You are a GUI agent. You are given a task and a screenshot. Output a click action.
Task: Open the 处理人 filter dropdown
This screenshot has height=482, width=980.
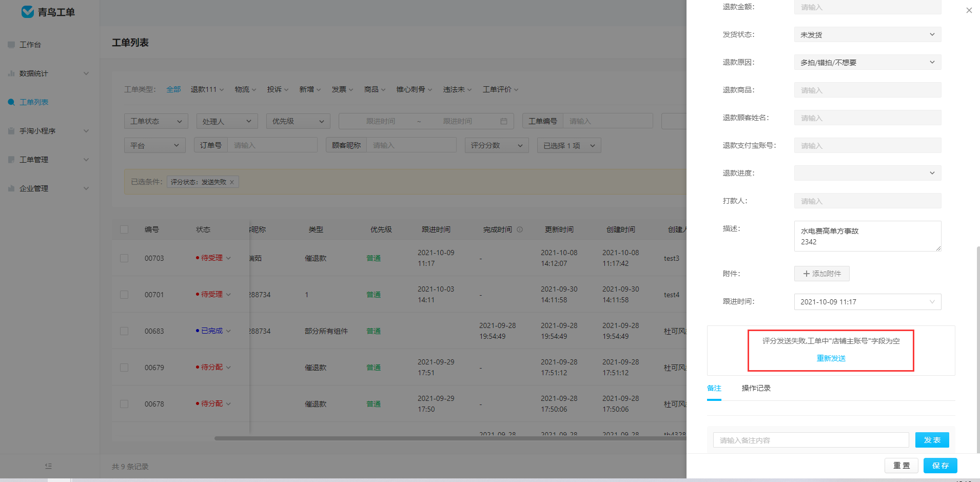click(x=227, y=121)
